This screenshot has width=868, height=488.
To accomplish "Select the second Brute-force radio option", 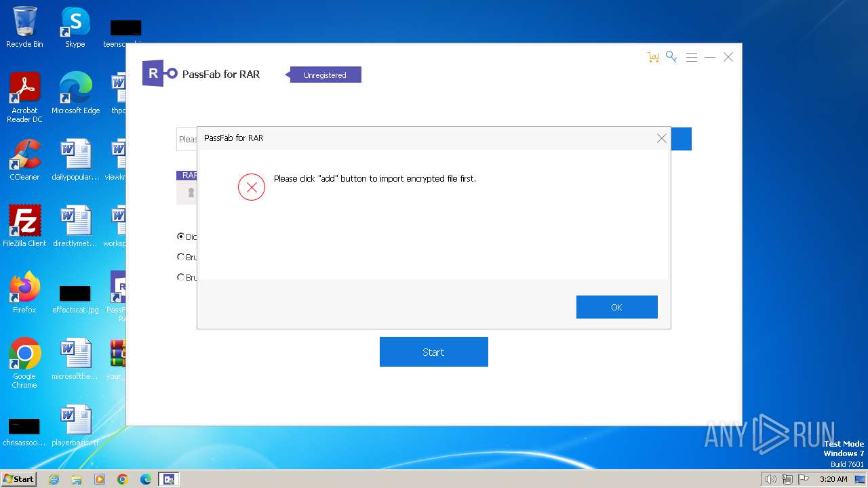I will (x=180, y=257).
